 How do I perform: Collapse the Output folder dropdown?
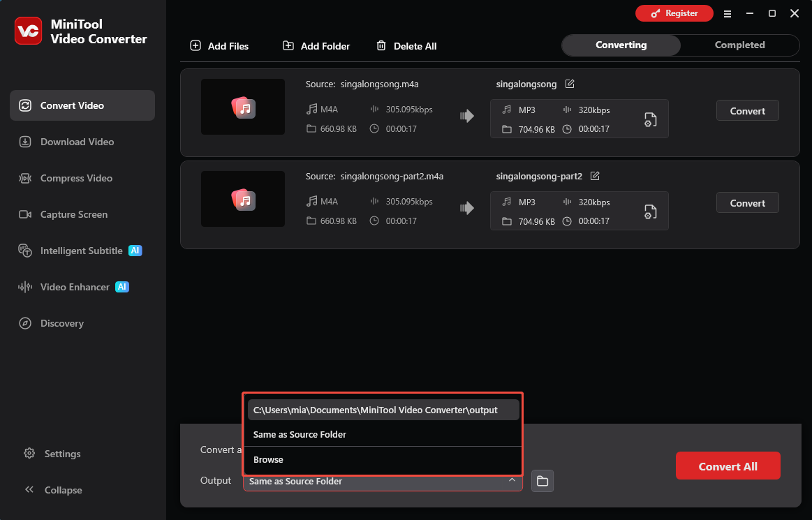tap(512, 481)
